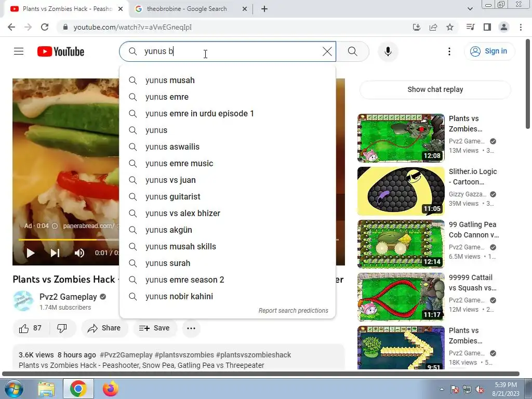Choose suggestion "yunus emre music"

point(228,164)
